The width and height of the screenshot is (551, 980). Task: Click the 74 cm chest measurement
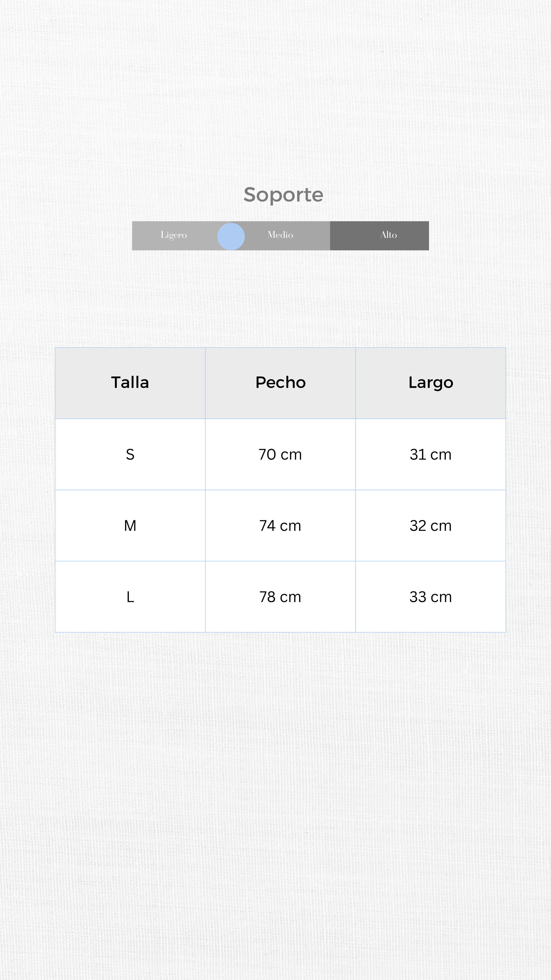point(280,525)
